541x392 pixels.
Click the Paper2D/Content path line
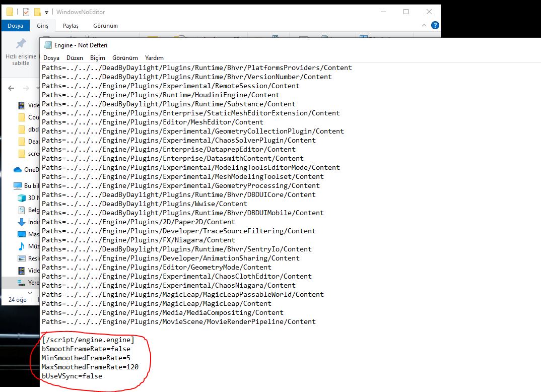(139, 222)
